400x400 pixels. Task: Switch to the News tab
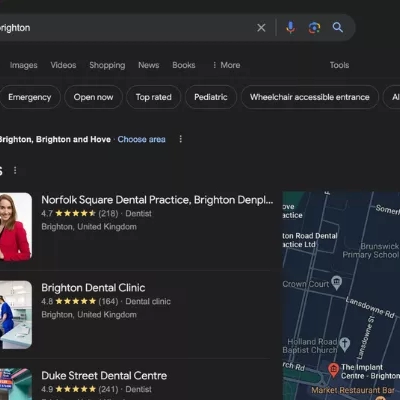pos(149,65)
